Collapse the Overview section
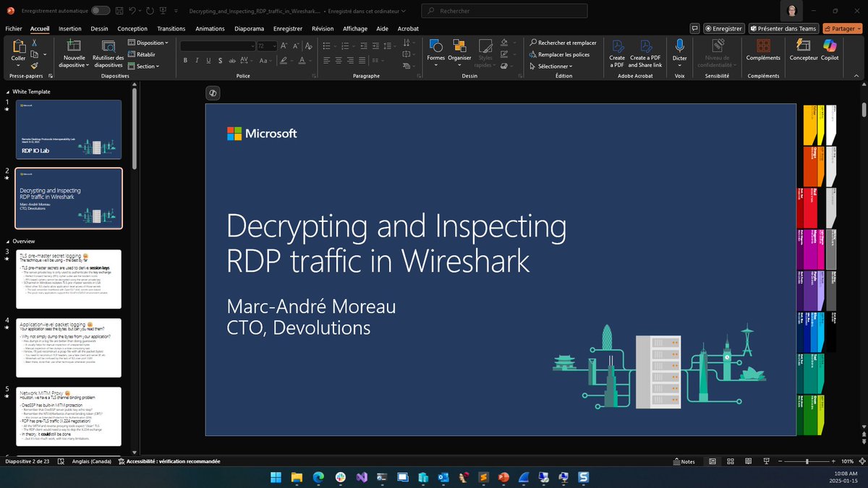 7,241
